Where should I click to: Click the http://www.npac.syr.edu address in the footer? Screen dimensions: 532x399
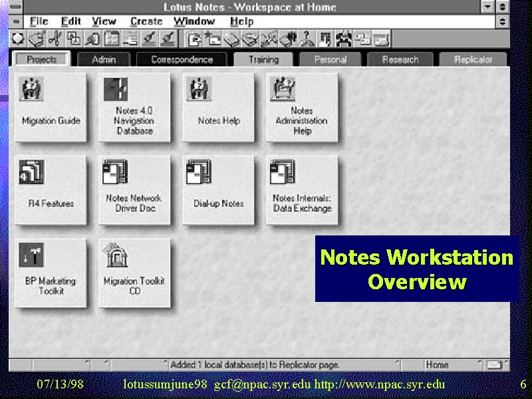pyautogui.click(x=379, y=384)
